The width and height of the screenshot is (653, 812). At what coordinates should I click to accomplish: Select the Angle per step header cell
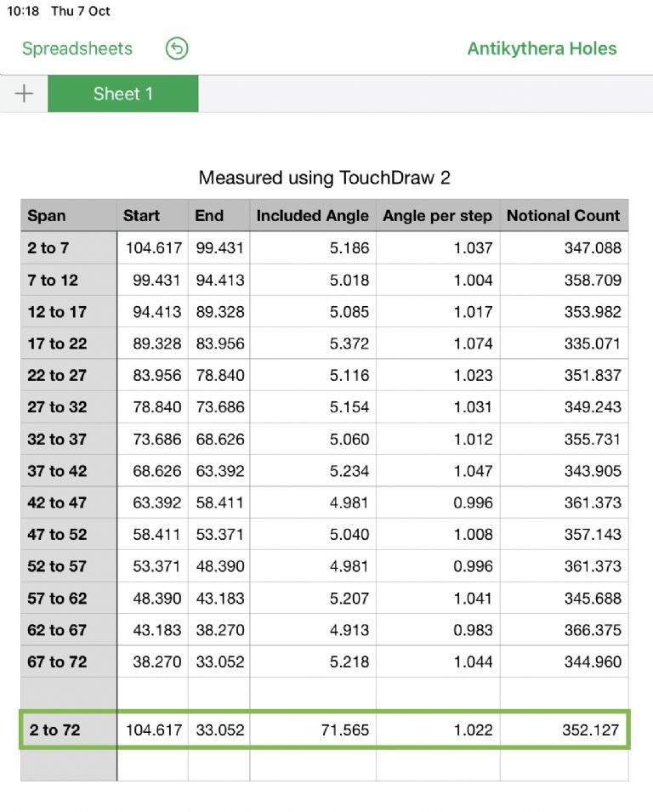437,216
